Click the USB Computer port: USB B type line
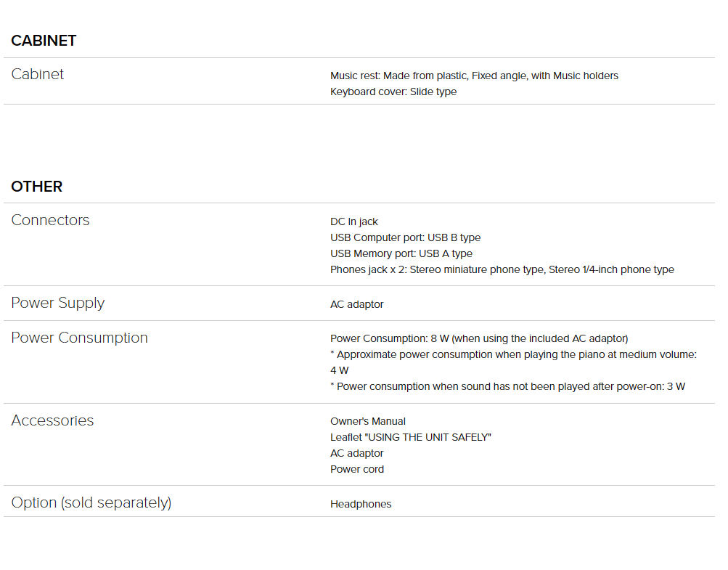 [405, 237]
